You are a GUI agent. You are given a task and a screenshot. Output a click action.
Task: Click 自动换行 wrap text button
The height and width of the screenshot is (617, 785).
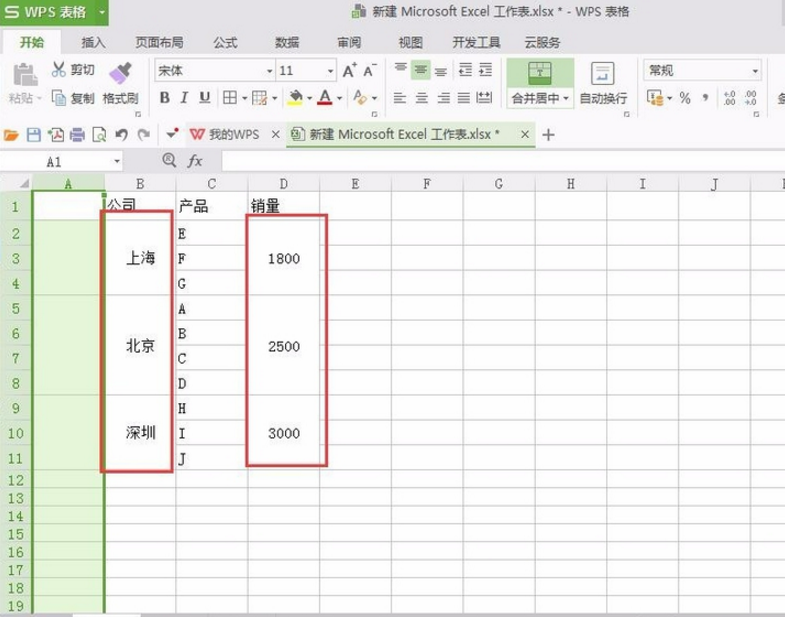603,83
